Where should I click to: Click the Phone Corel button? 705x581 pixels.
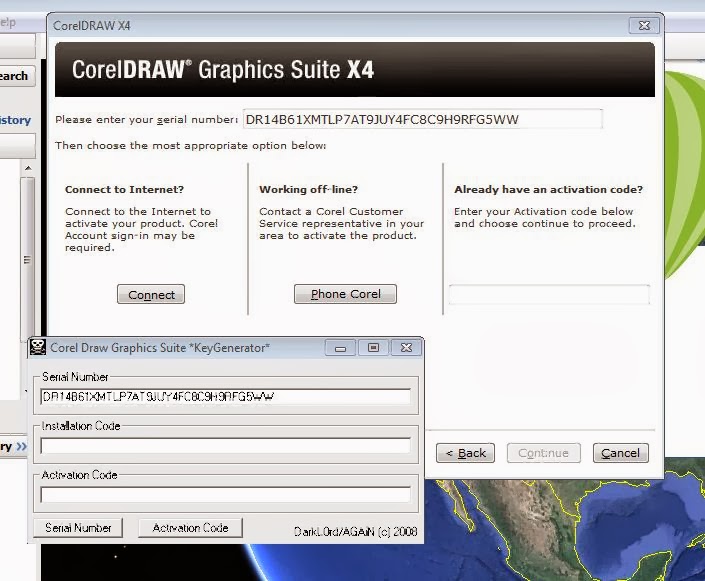[x=345, y=294]
